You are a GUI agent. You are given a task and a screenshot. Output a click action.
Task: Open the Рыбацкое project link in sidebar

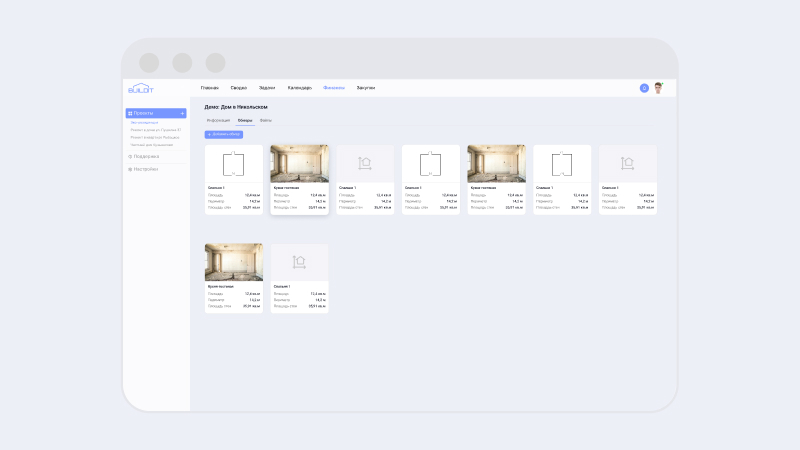[x=155, y=137]
